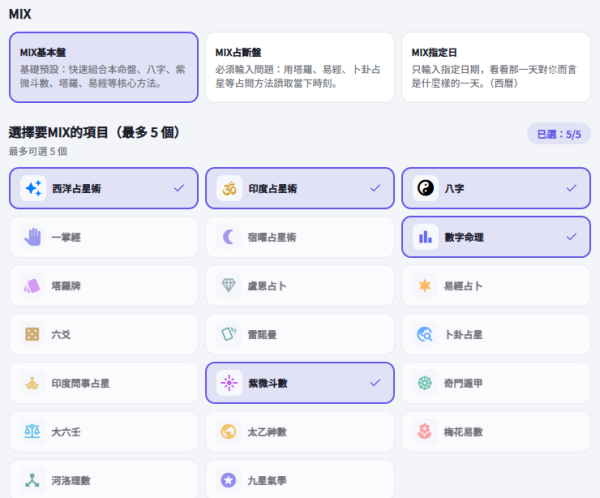Click the MIX基本盤 description text
Screen dimensions: 600x498
(103, 76)
